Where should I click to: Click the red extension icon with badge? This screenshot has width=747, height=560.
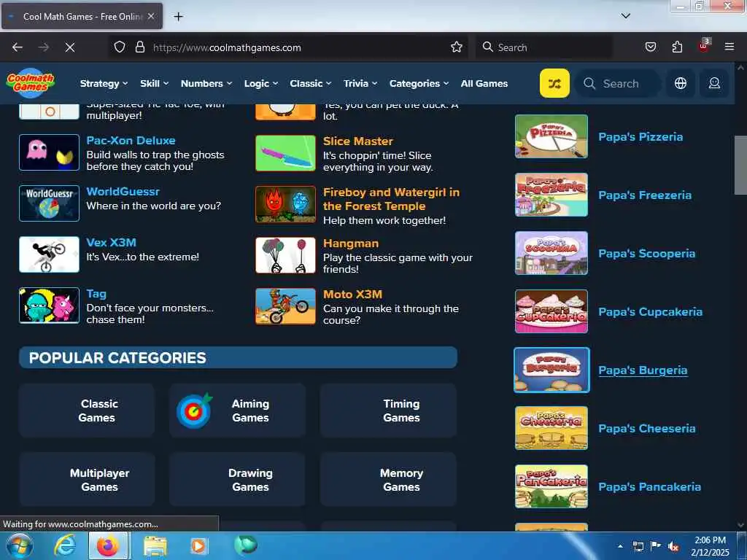pyautogui.click(x=704, y=46)
